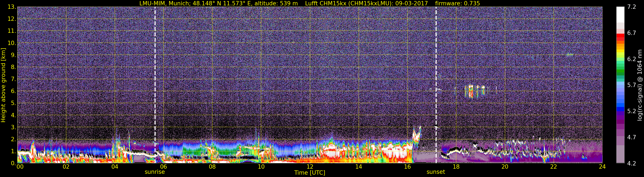Click the height axis tick label '3.'

pyautogui.click(x=13, y=127)
